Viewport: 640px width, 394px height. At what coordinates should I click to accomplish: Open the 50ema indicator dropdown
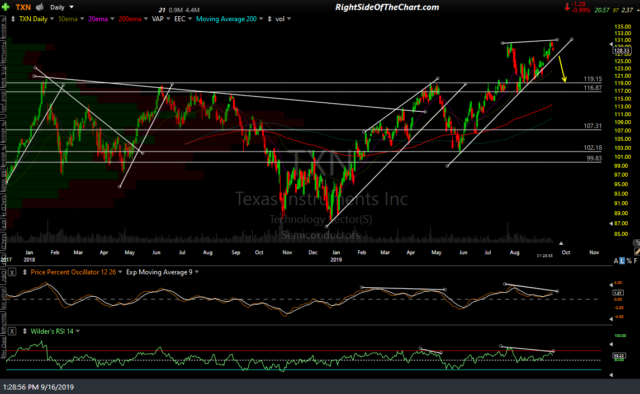(x=82, y=19)
